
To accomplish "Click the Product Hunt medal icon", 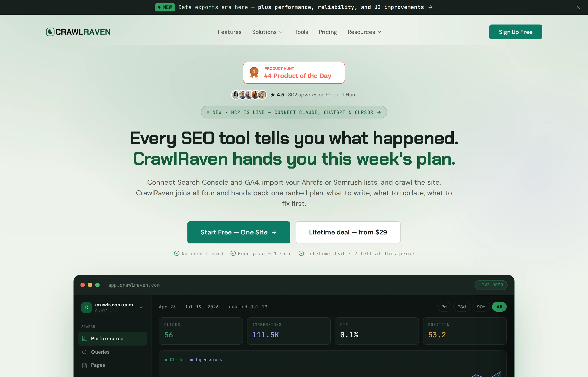I will [254, 73].
